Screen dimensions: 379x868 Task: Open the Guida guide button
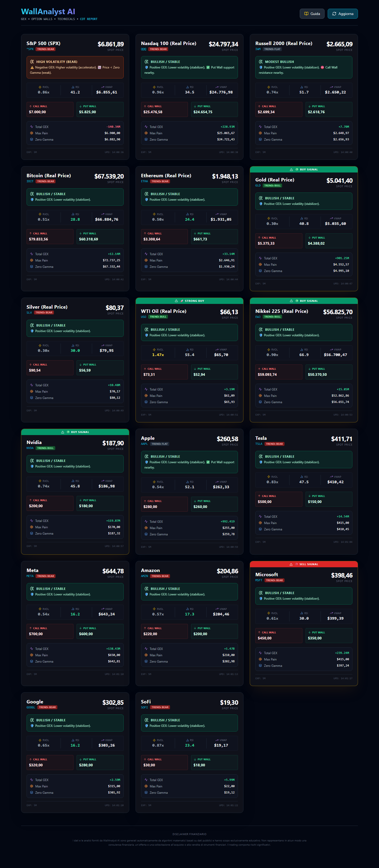tap(312, 14)
